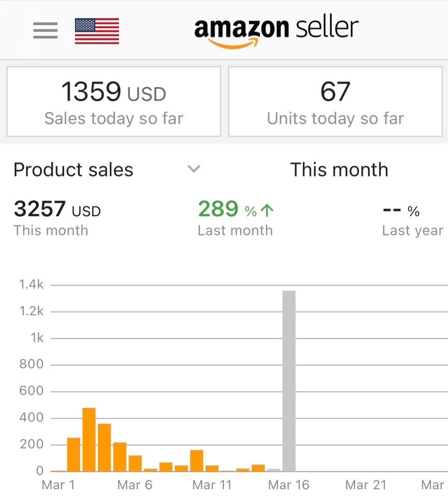This screenshot has height=504, width=448.
Task: Tap the Last year percentage comparison
Action: tap(413, 220)
